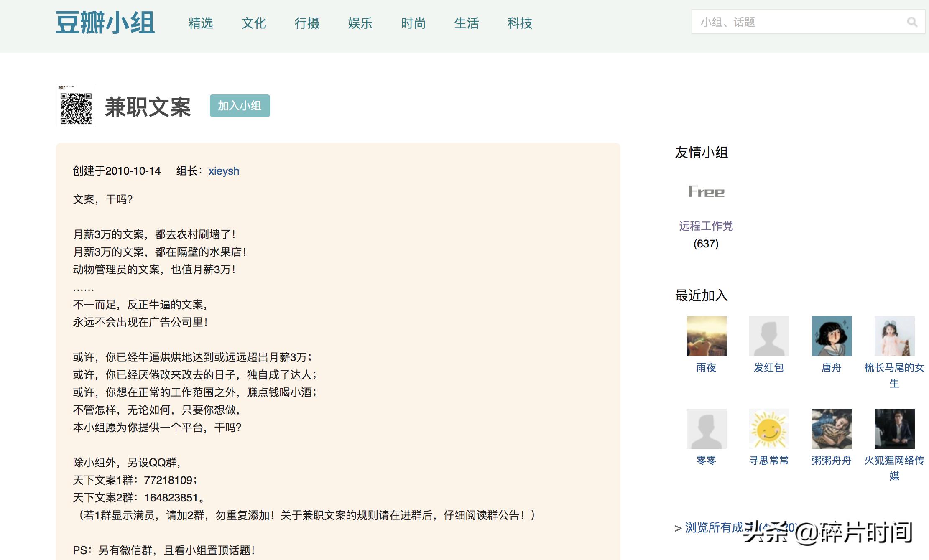The width and height of the screenshot is (929, 560).
Task: Visit the 远程工作党 group link
Action: coord(706,226)
